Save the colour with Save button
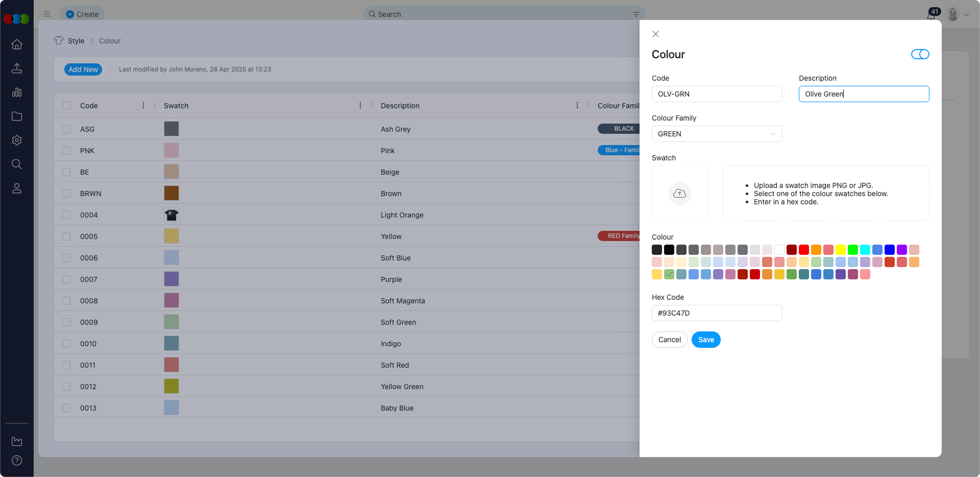 click(706, 340)
